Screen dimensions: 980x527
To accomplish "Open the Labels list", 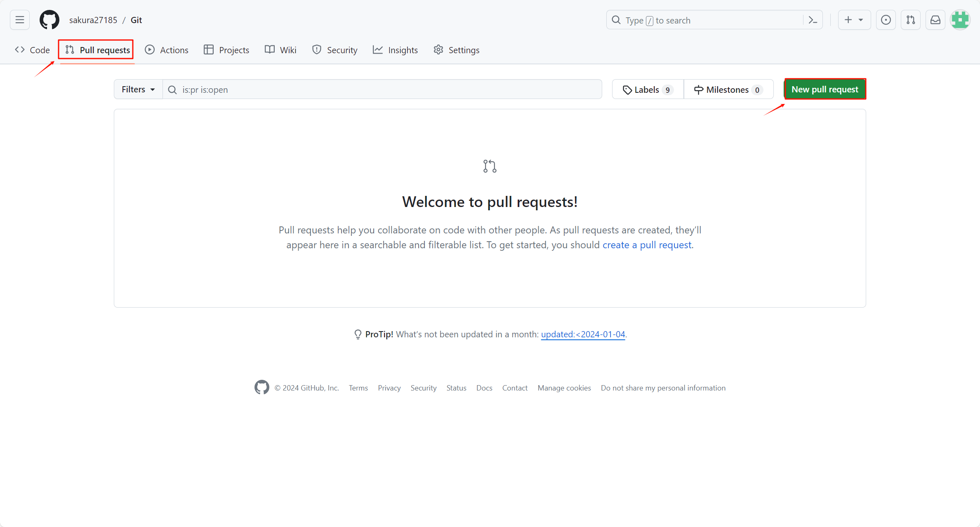I will pyautogui.click(x=648, y=89).
